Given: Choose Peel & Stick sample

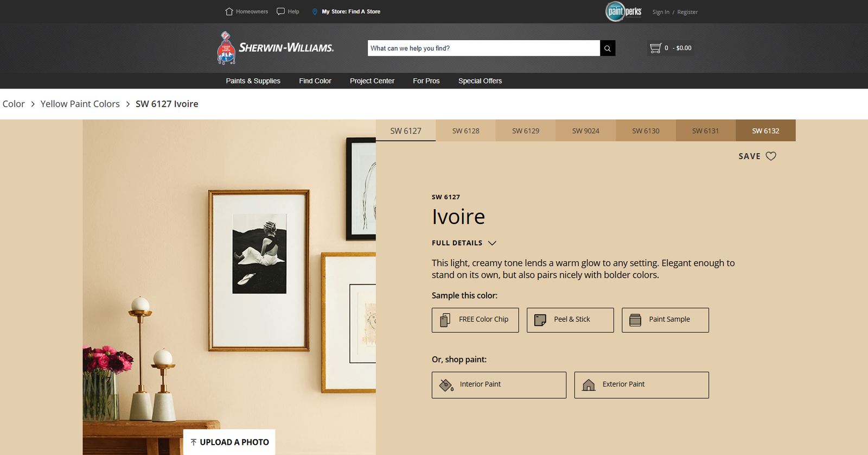Looking at the screenshot, I should [570, 320].
